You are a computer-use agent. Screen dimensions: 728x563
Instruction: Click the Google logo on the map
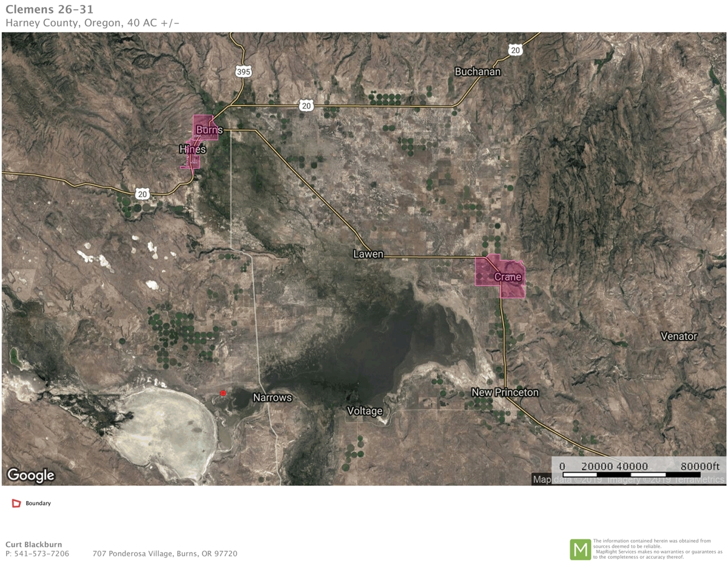31,475
